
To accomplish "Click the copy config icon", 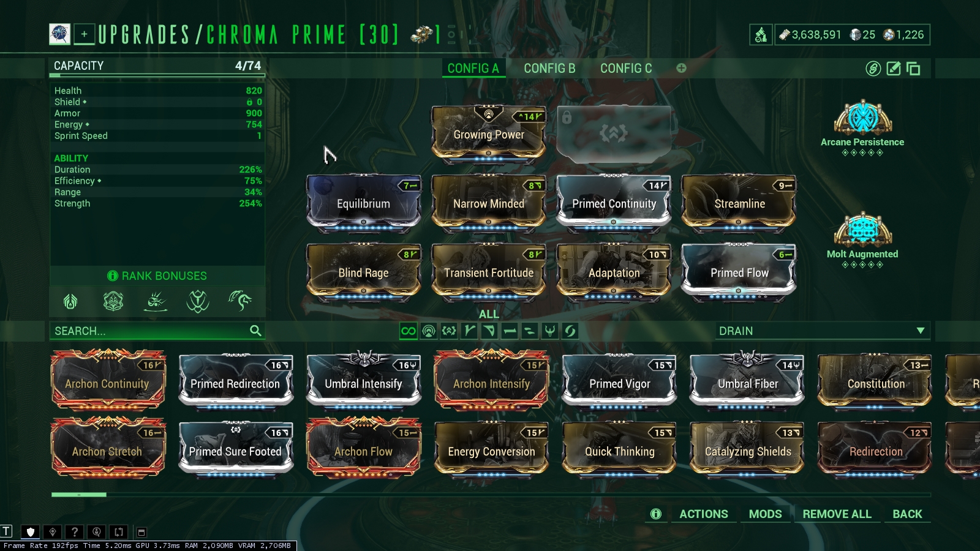I will 913,69.
